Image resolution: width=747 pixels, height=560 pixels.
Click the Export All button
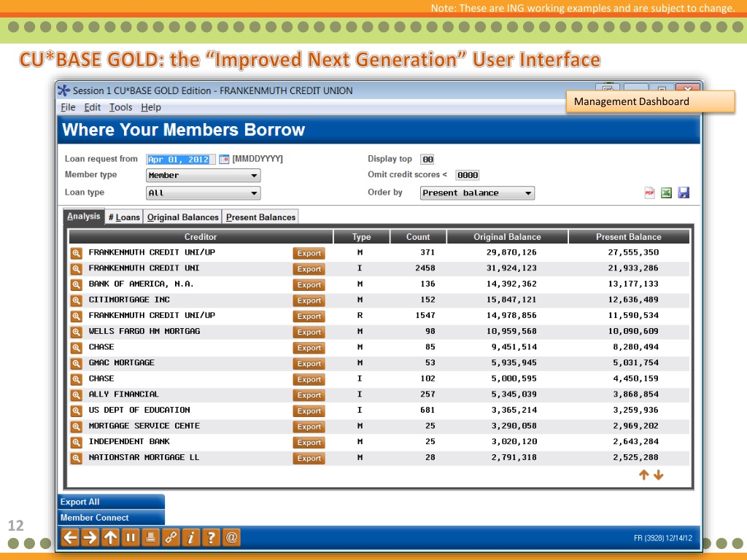(112, 502)
